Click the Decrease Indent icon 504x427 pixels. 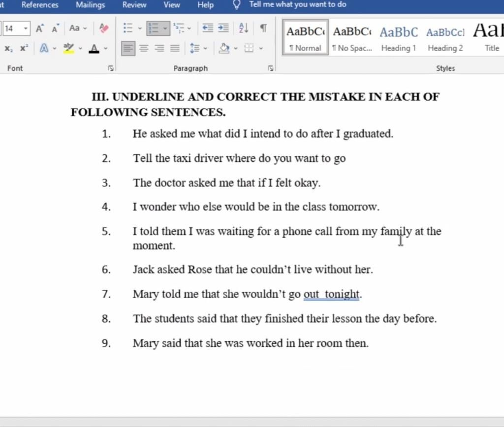(x=208, y=28)
